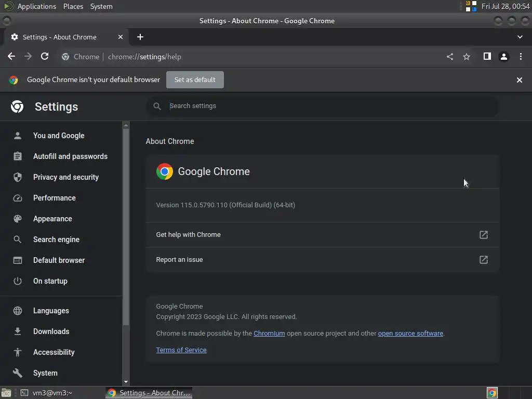Viewport: 532px width, 399px height.
Task: Bookmark this tab with star icon
Action: [x=467, y=57]
